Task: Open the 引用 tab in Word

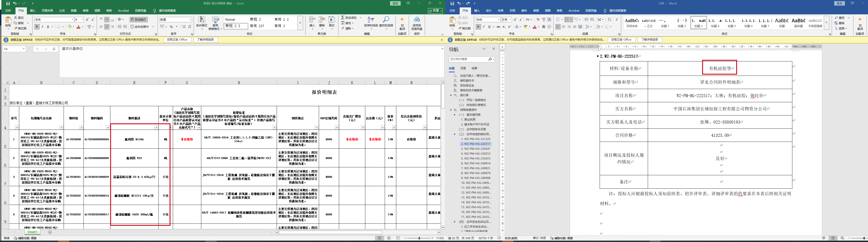Action: tap(512, 10)
